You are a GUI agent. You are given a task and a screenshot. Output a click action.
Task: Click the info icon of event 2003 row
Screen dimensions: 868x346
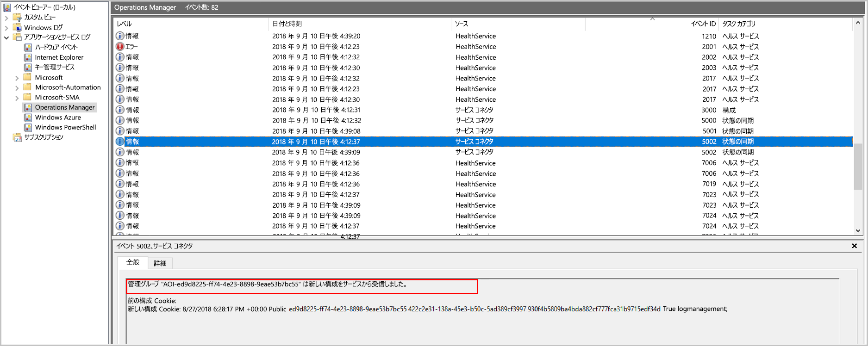click(x=120, y=68)
